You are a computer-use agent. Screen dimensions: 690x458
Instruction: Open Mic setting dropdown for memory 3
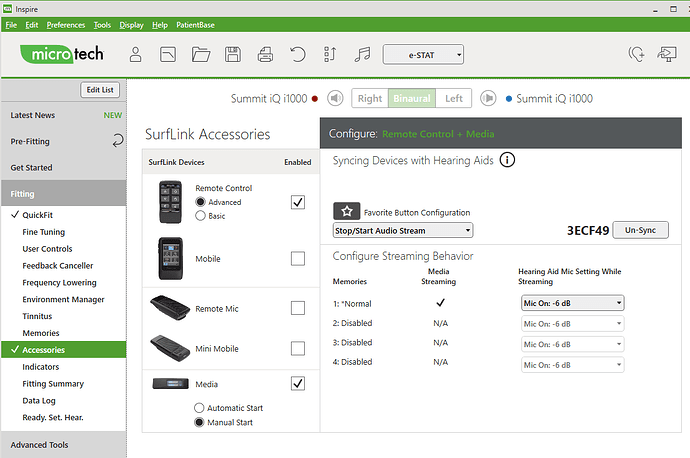point(573,344)
